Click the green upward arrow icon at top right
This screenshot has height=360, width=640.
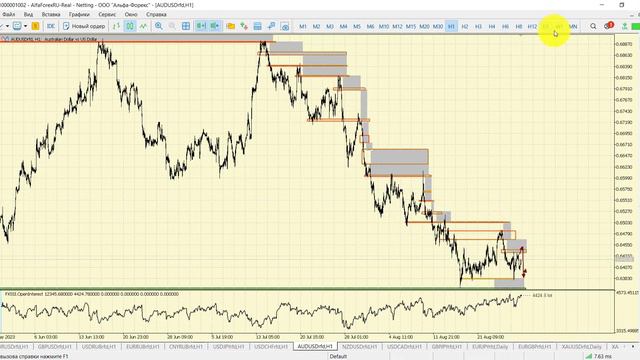[624, 26]
